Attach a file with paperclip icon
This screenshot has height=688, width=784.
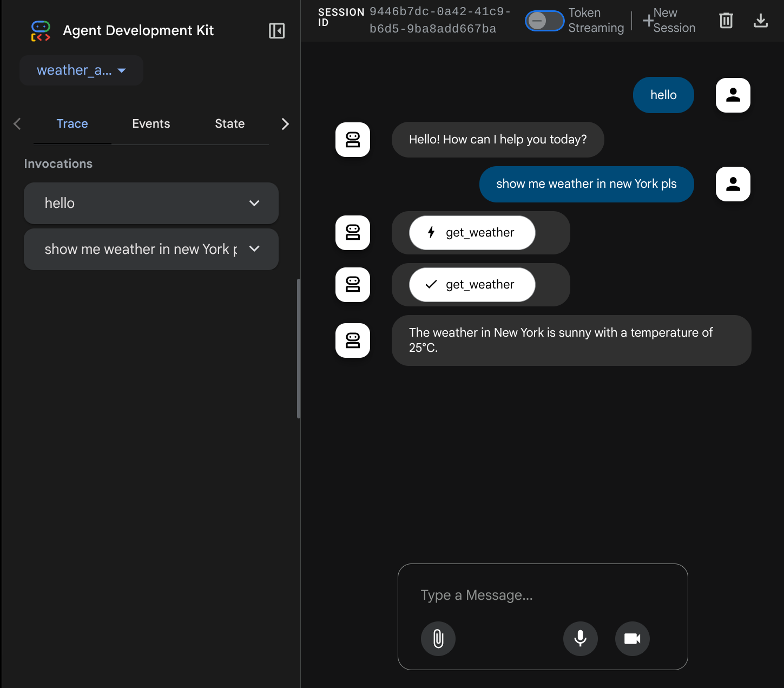438,639
